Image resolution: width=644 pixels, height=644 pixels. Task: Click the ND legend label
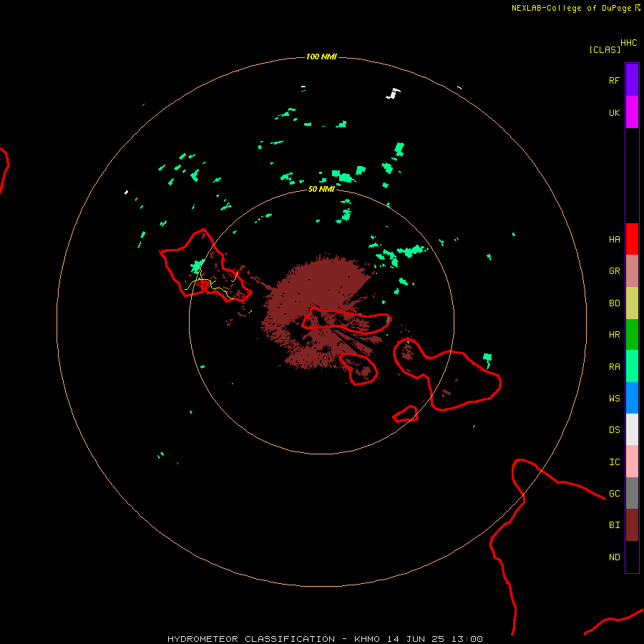(614, 557)
